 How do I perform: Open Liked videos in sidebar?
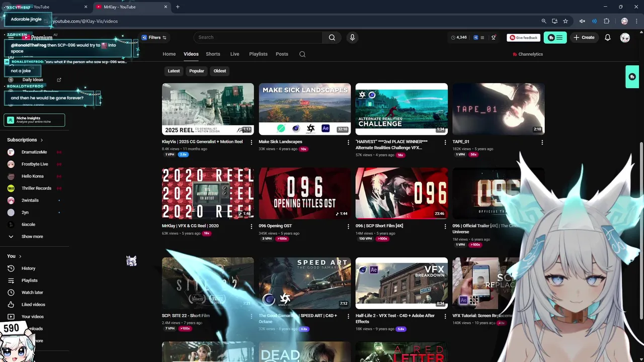pos(34,305)
